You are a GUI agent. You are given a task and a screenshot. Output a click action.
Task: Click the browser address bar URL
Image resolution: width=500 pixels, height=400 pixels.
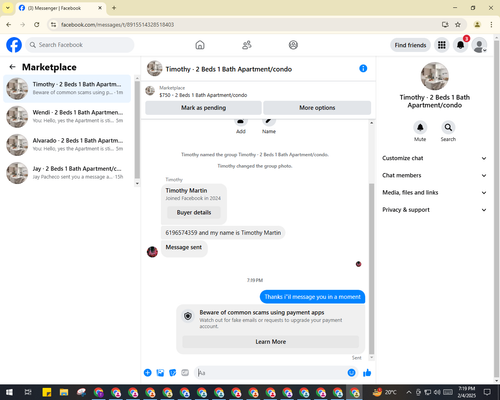[x=117, y=25]
